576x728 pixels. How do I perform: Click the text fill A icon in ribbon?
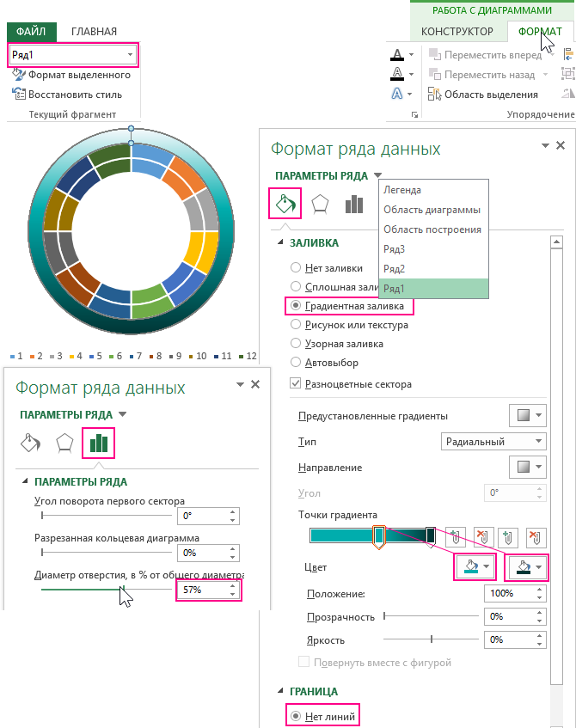(397, 54)
